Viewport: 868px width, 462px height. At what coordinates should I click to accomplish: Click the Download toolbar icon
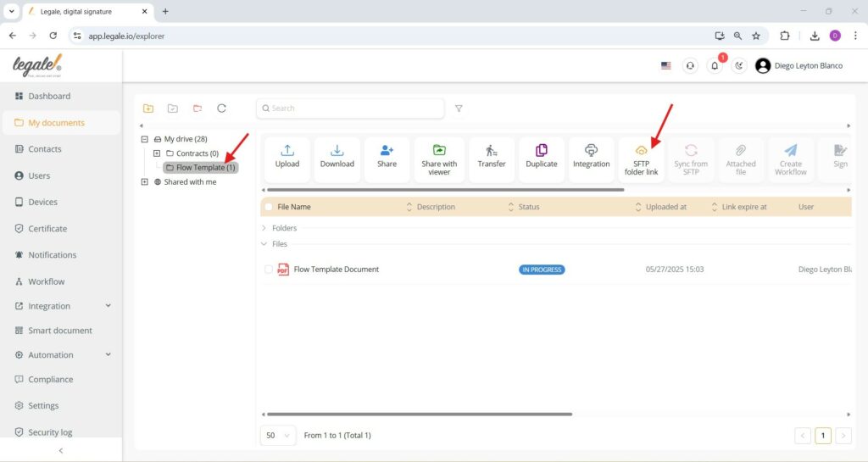tap(337, 151)
